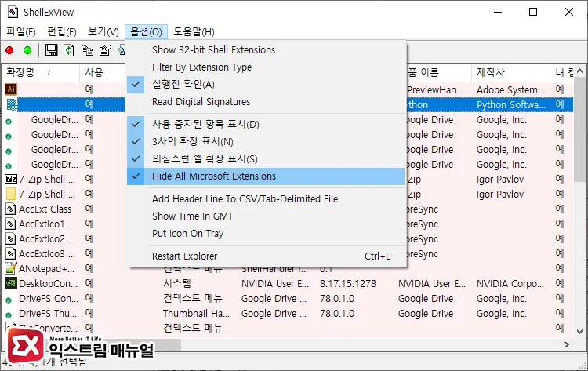
Task: Click the red disable-selected-items toolbar icon
Action: (10, 51)
